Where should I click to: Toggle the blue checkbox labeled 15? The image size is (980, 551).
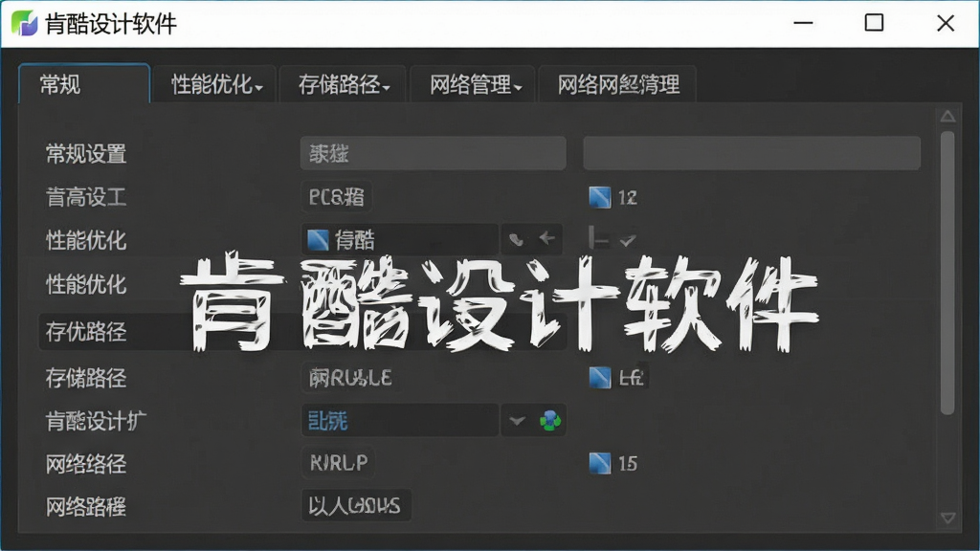click(x=599, y=463)
